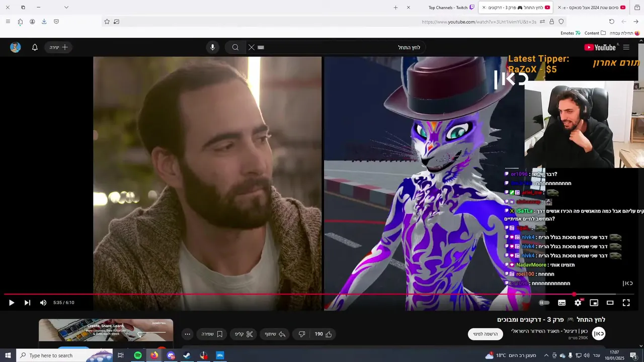Open the Content bookmarks folder
The width and height of the screenshot is (644, 362).
[595, 33]
